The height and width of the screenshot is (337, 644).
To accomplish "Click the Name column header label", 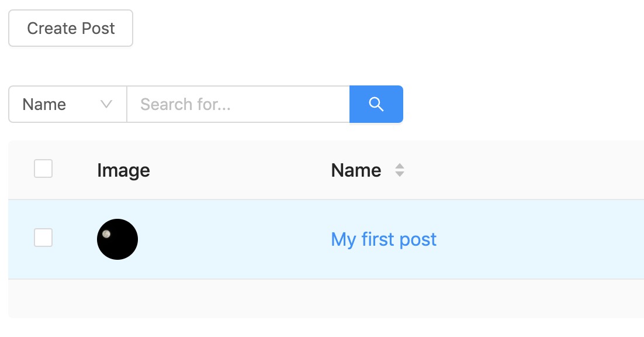I will pos(356,170).
